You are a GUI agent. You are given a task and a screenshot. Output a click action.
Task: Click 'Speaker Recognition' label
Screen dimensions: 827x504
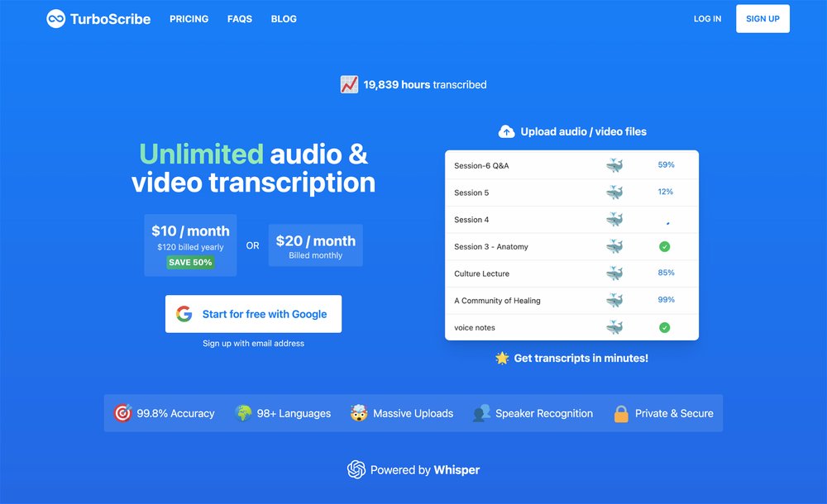[x=544, y=414]
